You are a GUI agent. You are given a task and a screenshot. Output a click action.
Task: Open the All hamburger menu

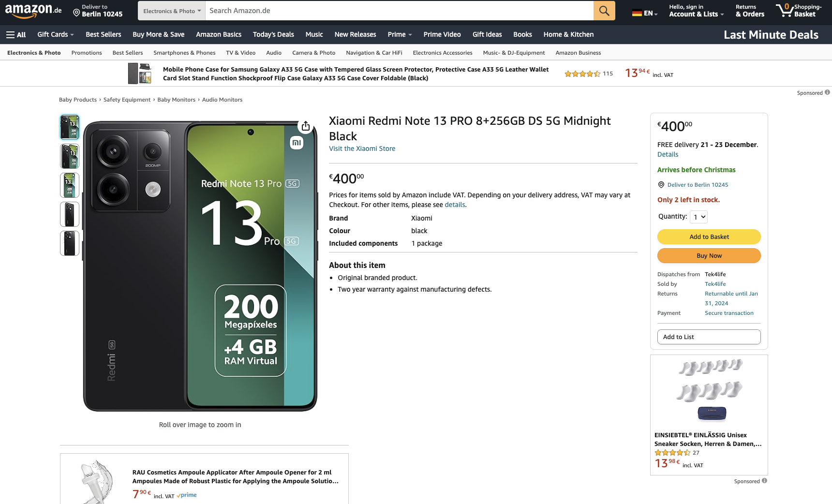pyautogui.click(x=16, y=35)
